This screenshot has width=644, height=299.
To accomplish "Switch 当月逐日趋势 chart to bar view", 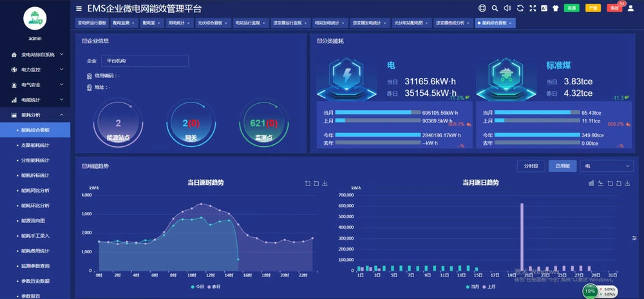I will [591, 183].
